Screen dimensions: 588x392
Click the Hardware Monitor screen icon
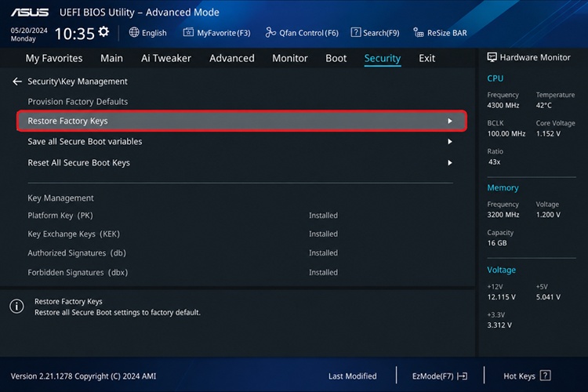(492, 57)
